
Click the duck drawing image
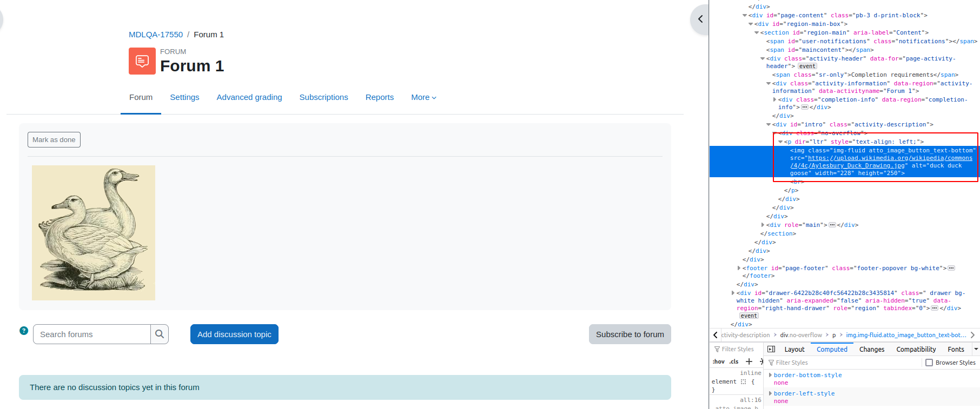coord(94,233)
